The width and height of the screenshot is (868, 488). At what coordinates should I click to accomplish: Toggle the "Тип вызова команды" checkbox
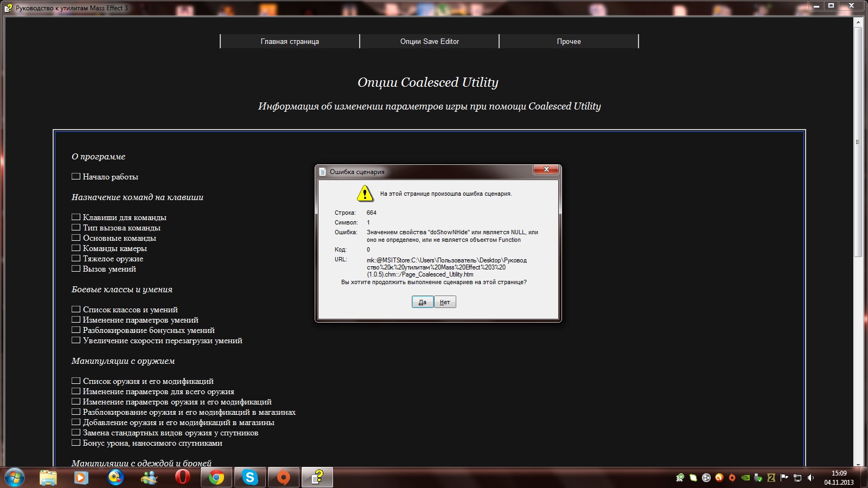[76, 227]
